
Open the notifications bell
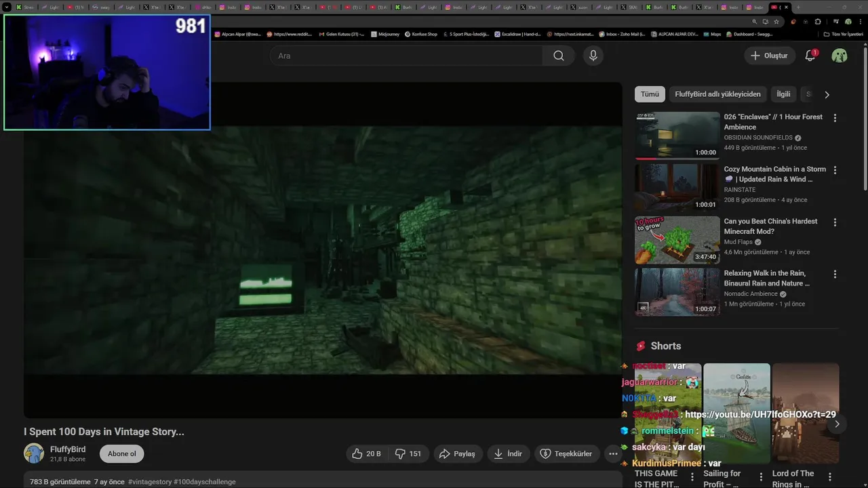(x=810, y=56)
